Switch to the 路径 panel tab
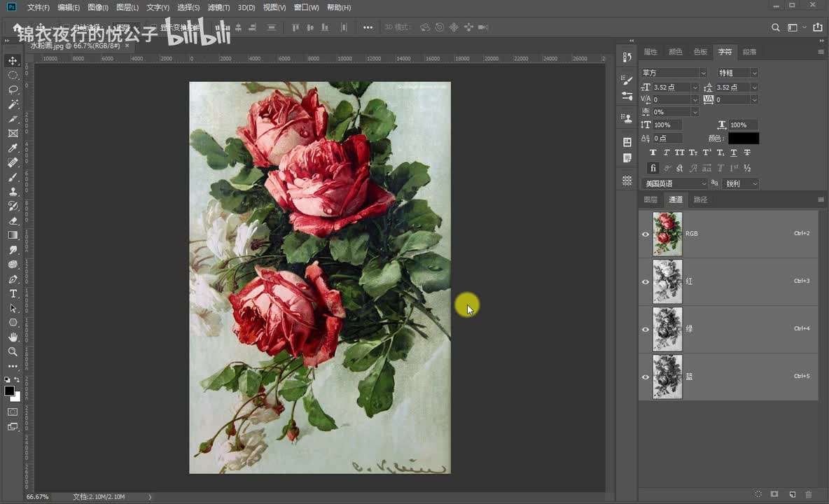The image size is (829, 504). point(700,199)
